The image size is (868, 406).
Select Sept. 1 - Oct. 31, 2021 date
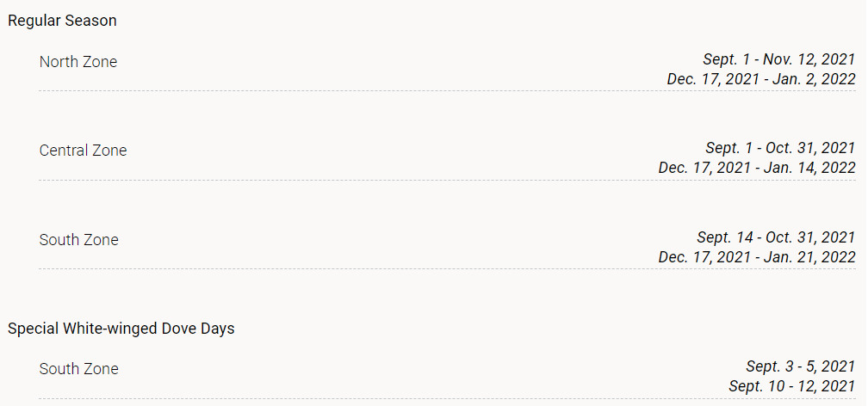coord(780,148)
